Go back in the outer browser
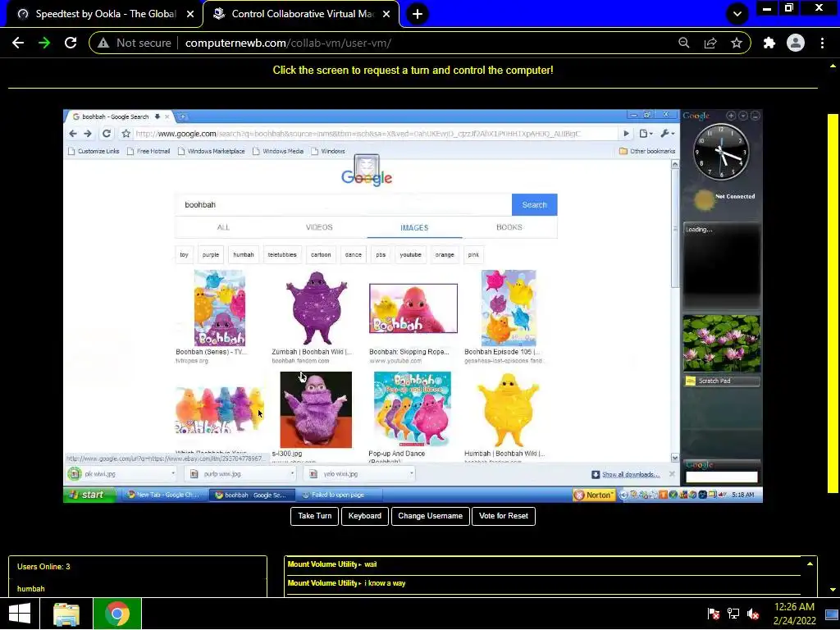840x630 pixels. coord(18,43)
